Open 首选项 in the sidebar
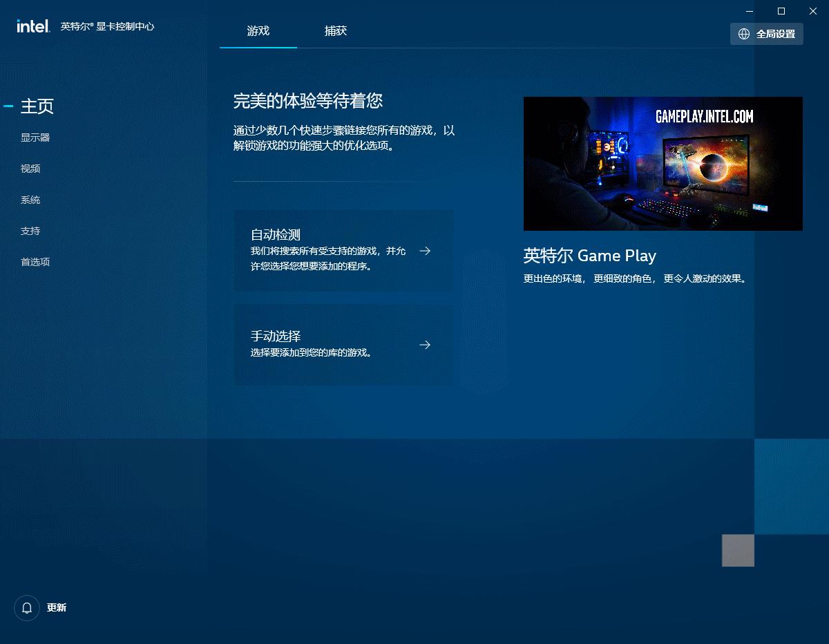The width and height of the screenshot is (829, 644). (35, 262)
